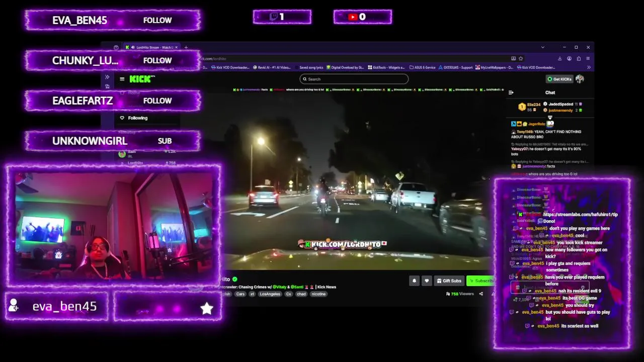Open the browser main menu
Image resolution: width=644 pixels, height=362 pixels.
pyautogui.click(x=588, y=58)
